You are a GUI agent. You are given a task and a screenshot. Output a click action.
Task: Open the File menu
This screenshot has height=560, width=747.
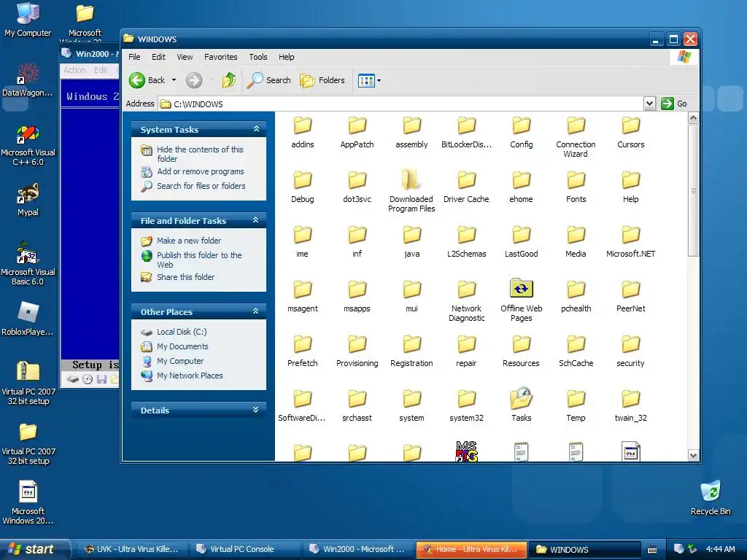(x=134, y=57)
